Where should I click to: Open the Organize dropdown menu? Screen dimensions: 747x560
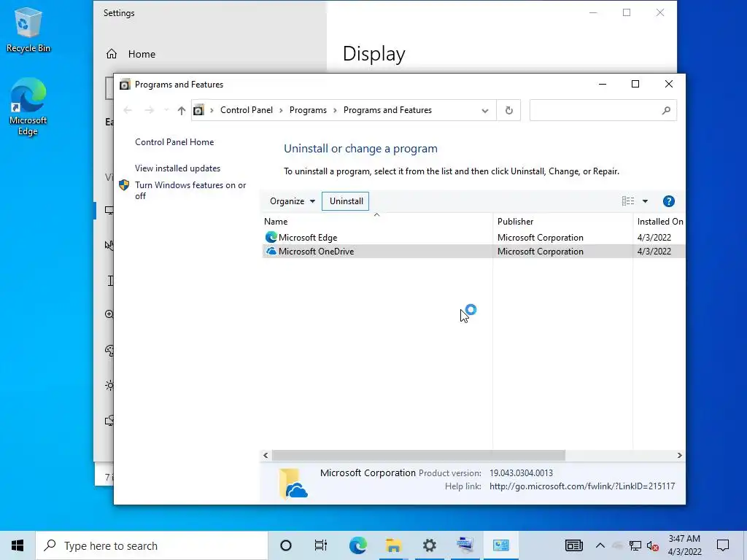point(292,201)
